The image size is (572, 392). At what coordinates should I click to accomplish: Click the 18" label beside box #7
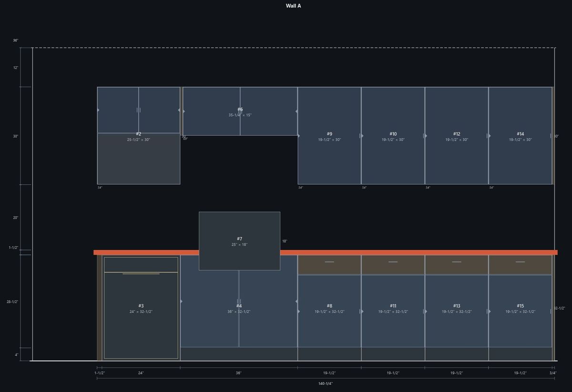pos(285,241)
